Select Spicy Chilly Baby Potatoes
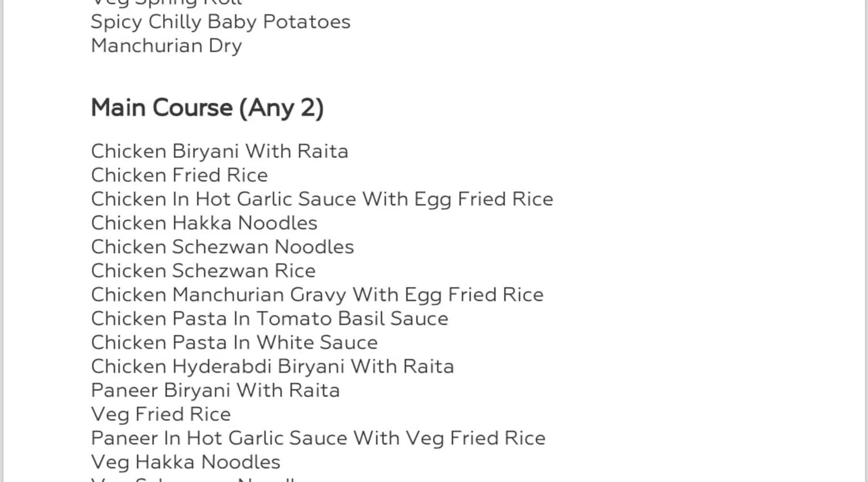This screenshot has width=868, height=482. coord(220,23)
